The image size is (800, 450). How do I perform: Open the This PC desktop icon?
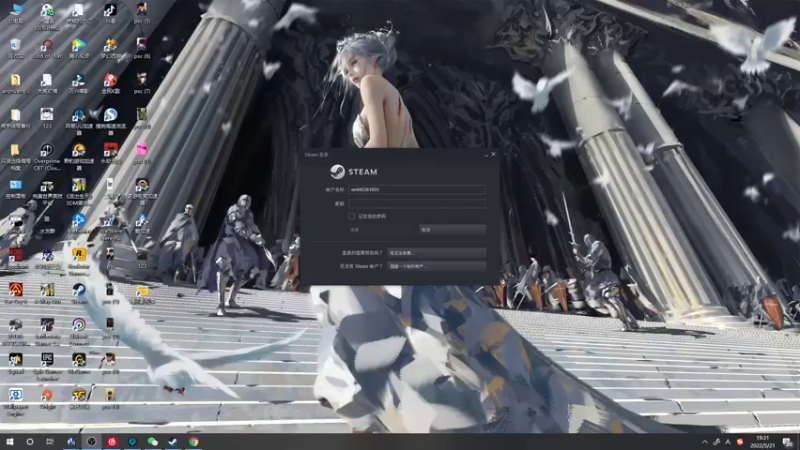pos(16,13)
